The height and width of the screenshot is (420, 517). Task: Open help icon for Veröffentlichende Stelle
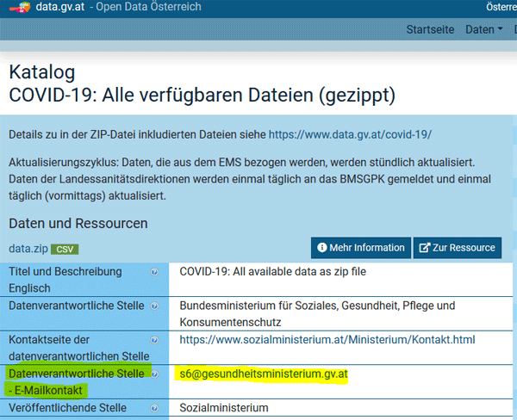pyautogui.click(x=154, y=408)
